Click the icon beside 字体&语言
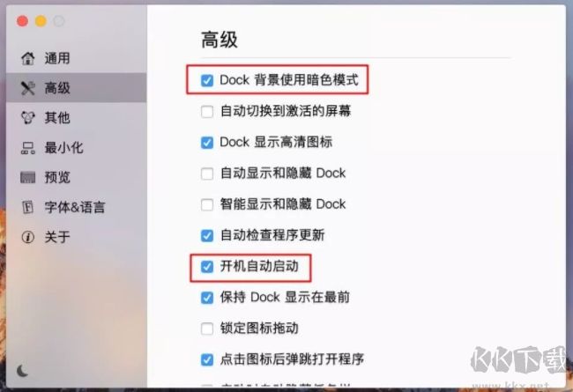The image size is (573, 392). pyautogui.click(x=27, y=207)
